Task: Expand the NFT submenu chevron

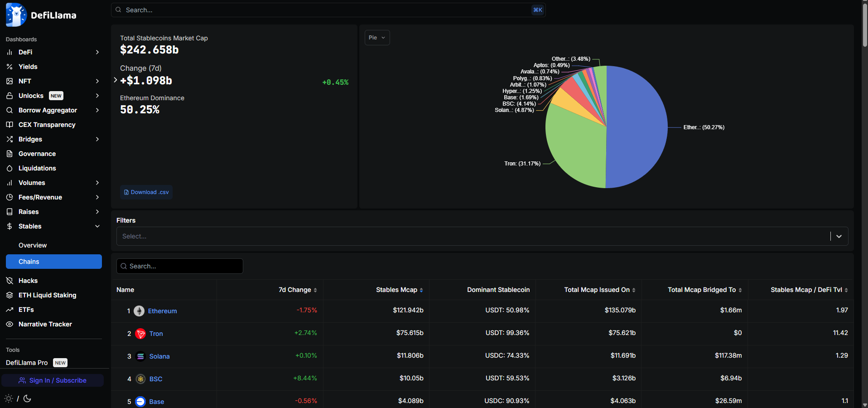Action: coord(97,81)
